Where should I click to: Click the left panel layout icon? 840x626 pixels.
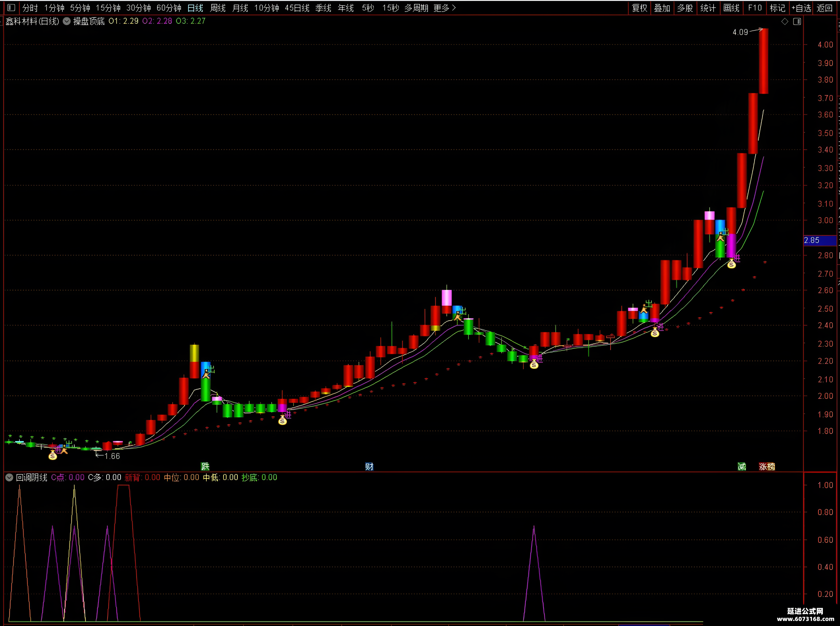11,8
